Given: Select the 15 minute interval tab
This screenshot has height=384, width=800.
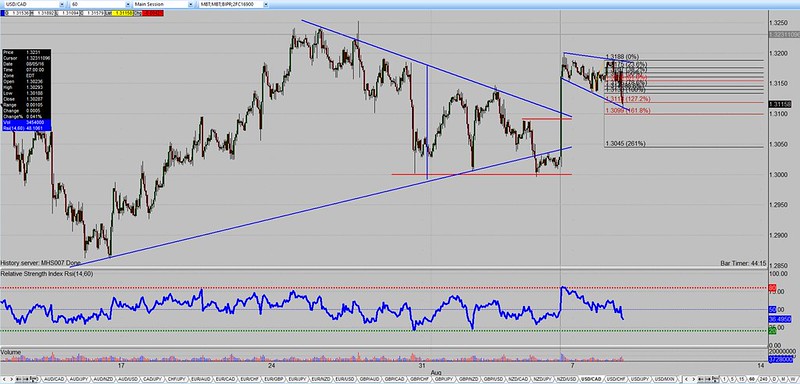Looking at the screenshot, I should click(x=742, y=379).
